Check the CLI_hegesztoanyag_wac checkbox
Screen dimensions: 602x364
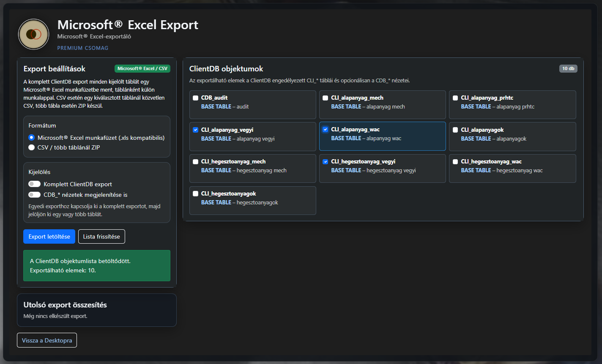(x=455, y=162)
